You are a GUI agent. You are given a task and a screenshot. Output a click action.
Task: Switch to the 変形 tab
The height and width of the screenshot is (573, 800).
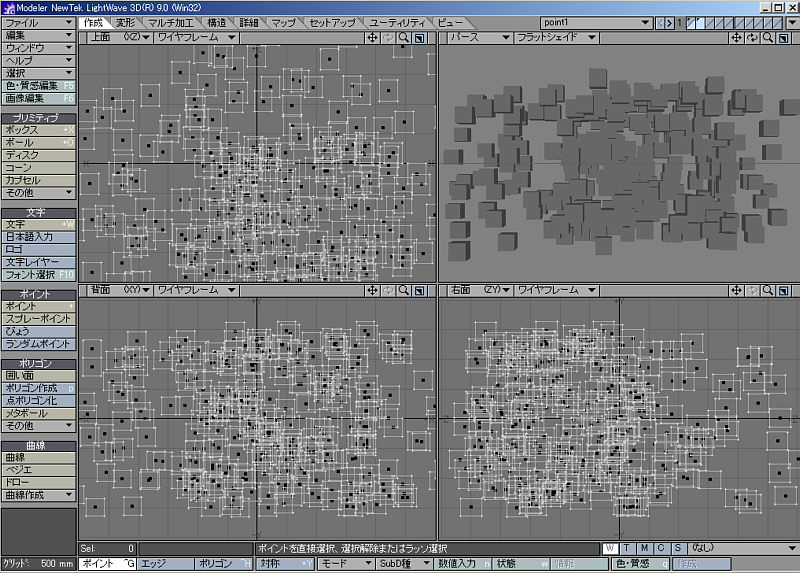click(x=125, y=21)
